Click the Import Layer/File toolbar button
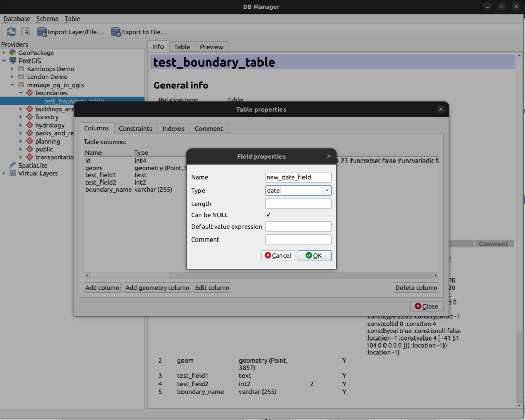Image resolution: width=525 pixels, height=420 pixels. (70, 32)
